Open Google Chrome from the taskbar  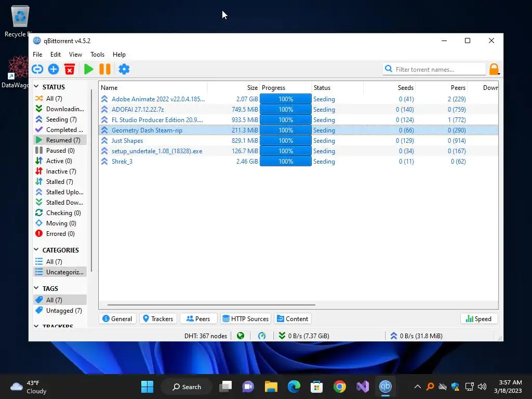click(340, 387)
